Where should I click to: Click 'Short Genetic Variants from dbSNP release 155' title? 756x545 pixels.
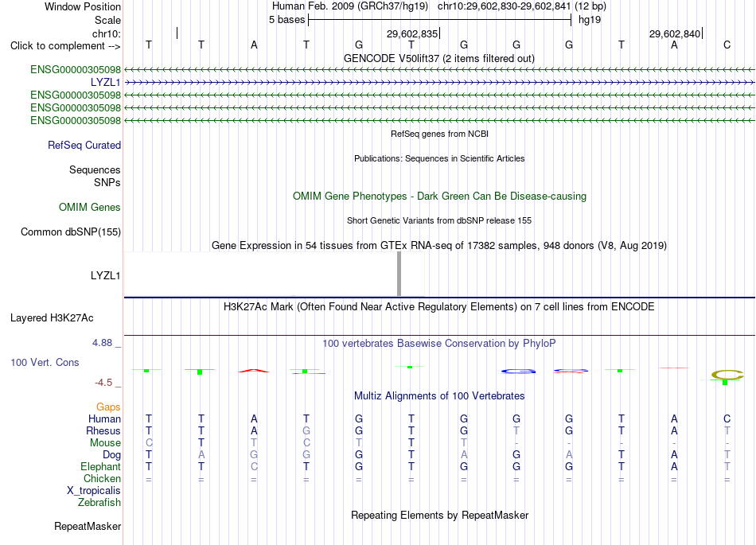click(x=439, y=220)
